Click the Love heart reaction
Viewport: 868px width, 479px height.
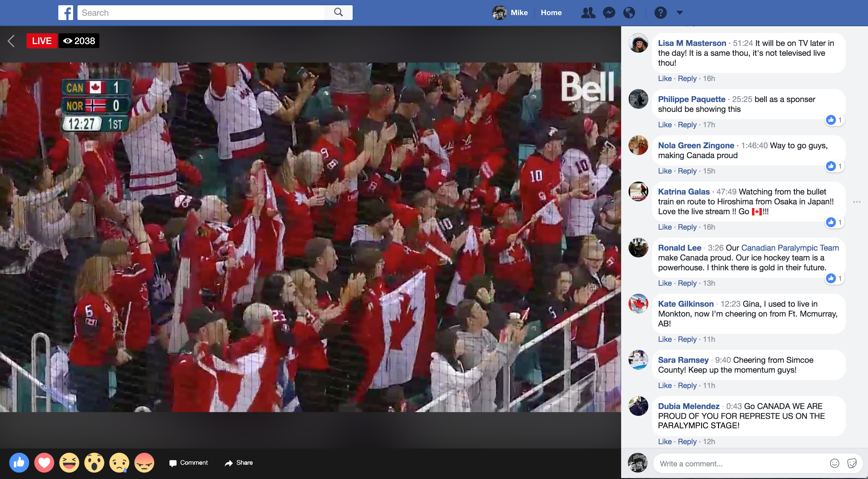pos(44,463)
